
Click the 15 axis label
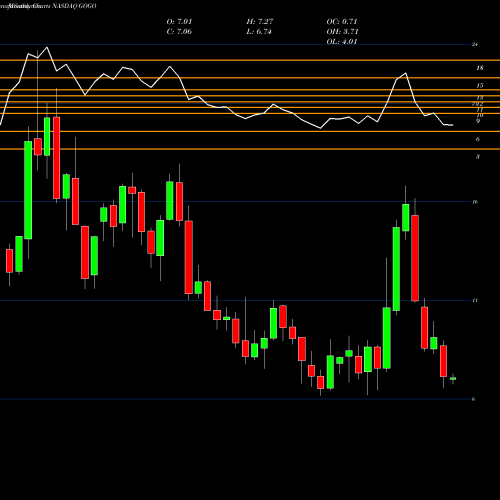[480, 86]
